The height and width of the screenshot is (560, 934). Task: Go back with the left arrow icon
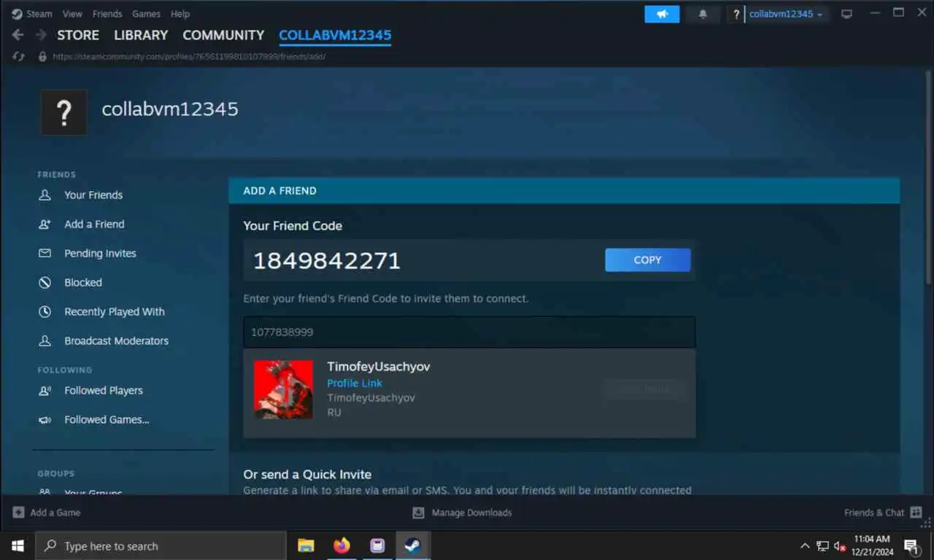coord(18,35)
